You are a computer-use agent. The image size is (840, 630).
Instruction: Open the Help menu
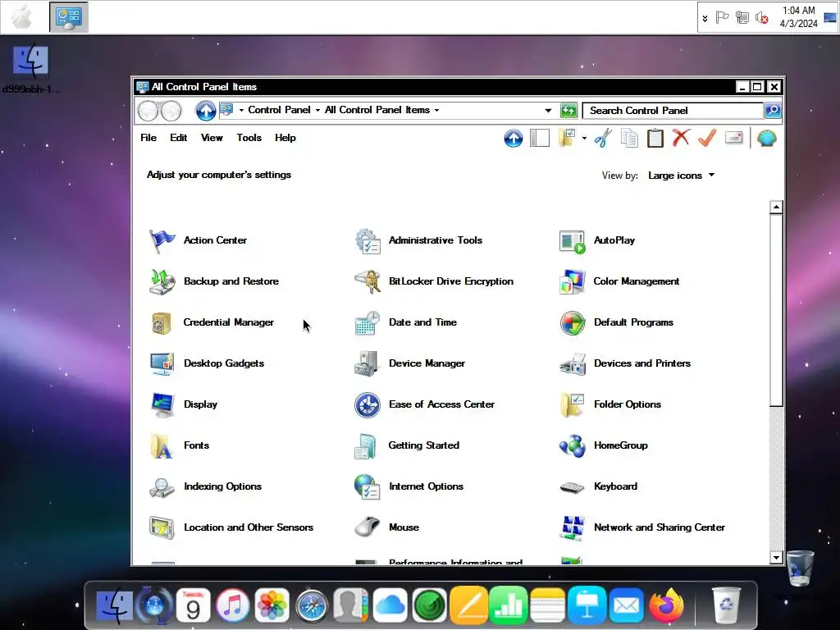point(285,138)
